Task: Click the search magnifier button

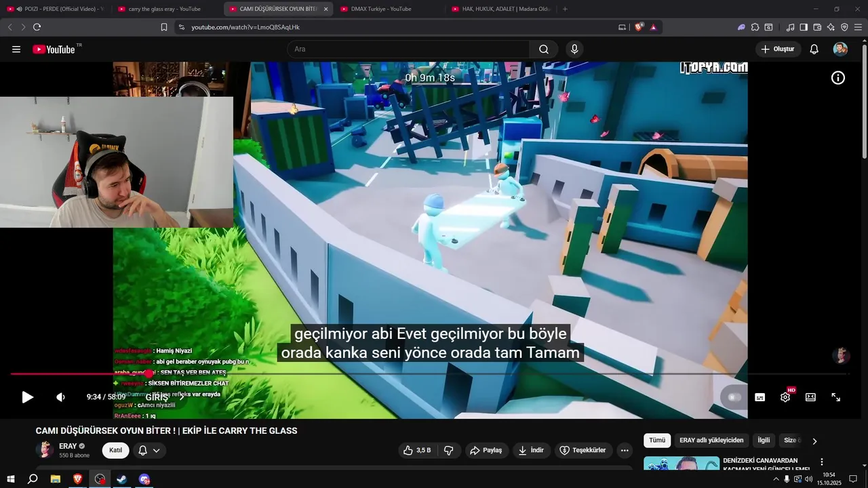Action: [x=544, y=49]
